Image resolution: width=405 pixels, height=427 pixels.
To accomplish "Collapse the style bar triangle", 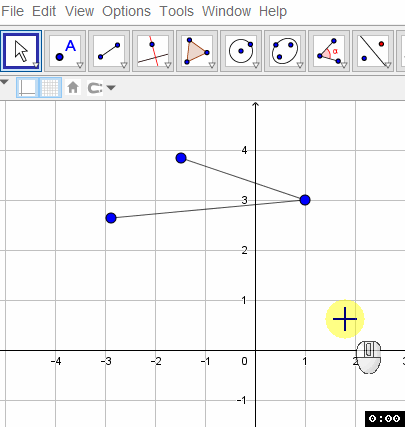I will [4, 82].
